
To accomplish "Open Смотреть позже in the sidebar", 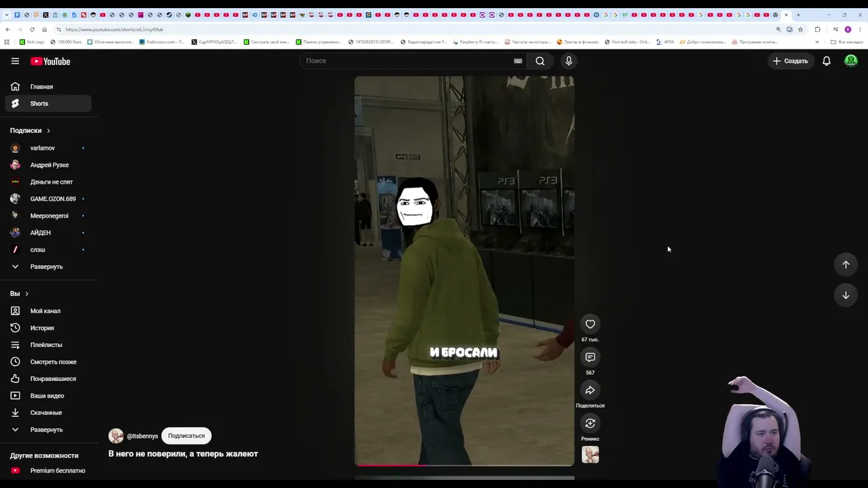I will [48, 362].
